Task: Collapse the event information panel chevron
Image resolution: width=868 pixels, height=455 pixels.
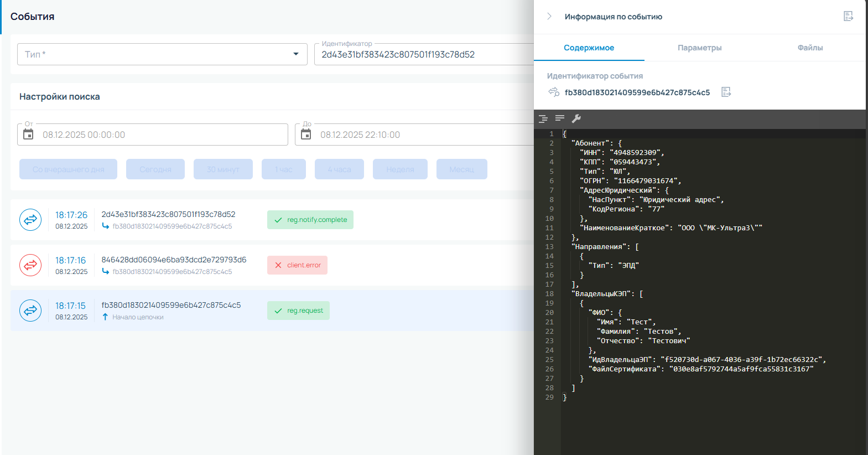Action: 549,17
